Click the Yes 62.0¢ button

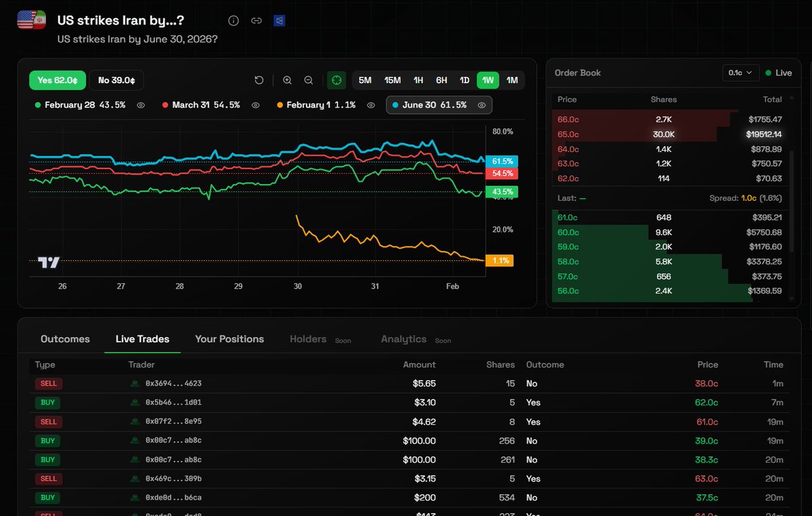pos(58,80)
